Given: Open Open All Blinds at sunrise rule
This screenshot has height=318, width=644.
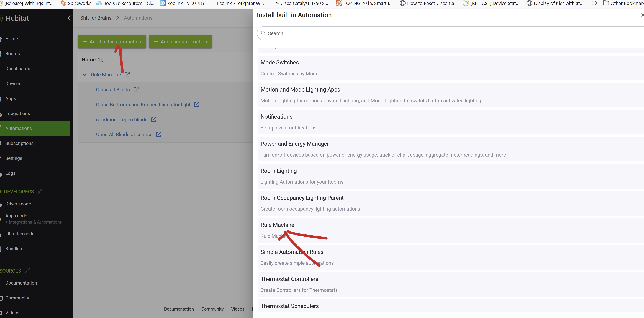Looking at the screenshot, I should click(124, 135).
